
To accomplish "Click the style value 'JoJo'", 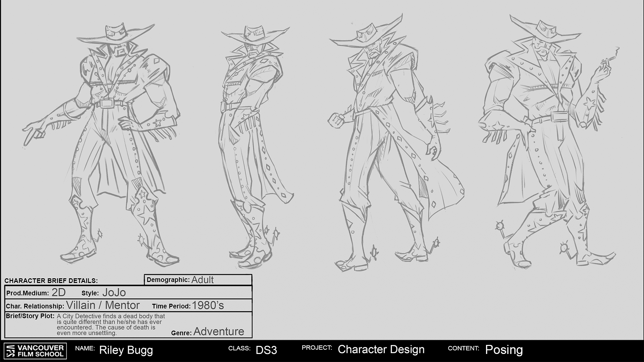I will [114, 293].
